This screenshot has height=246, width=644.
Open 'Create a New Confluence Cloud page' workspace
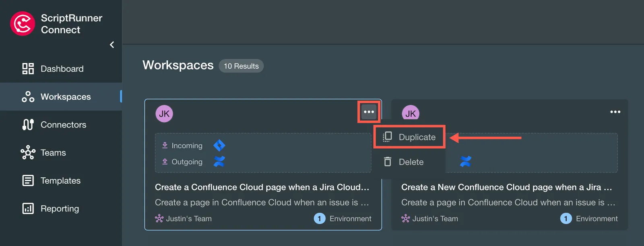[506, 187]
